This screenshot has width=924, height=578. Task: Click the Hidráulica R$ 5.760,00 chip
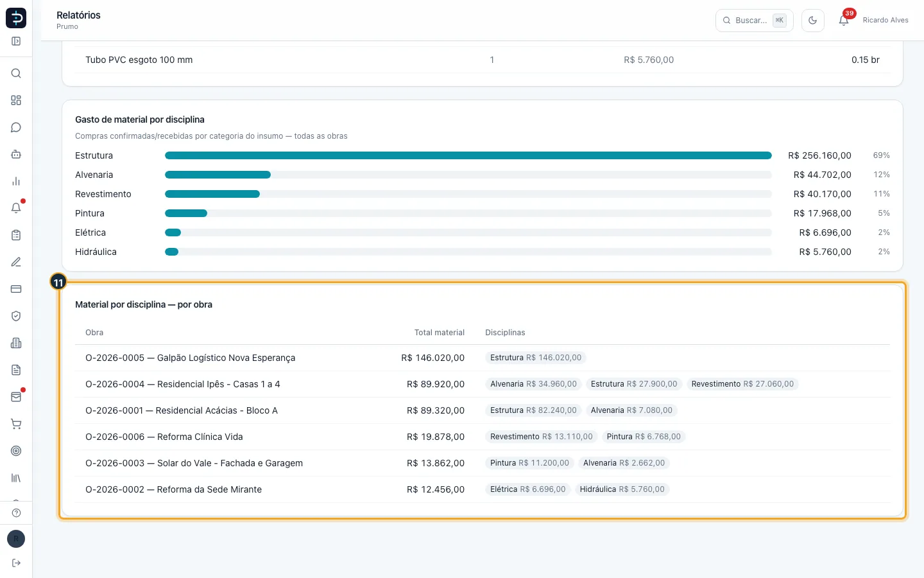[622, 489]
